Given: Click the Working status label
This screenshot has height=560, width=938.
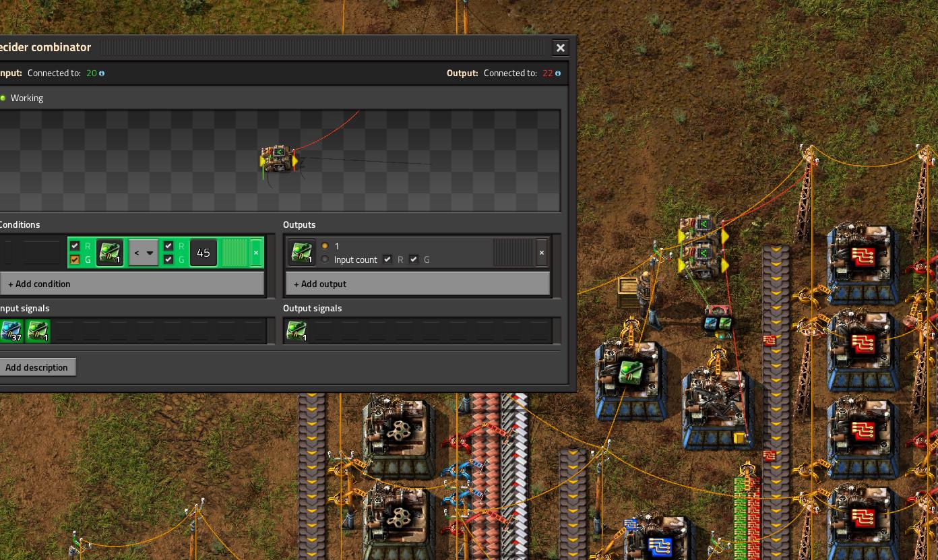Looking at the screenshot, I should coord(27,98).
